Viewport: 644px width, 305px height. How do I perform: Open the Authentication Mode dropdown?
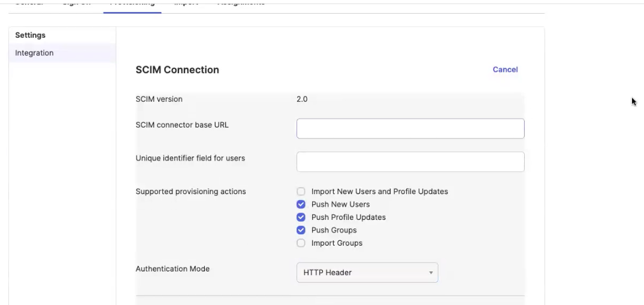click(367, 273)
